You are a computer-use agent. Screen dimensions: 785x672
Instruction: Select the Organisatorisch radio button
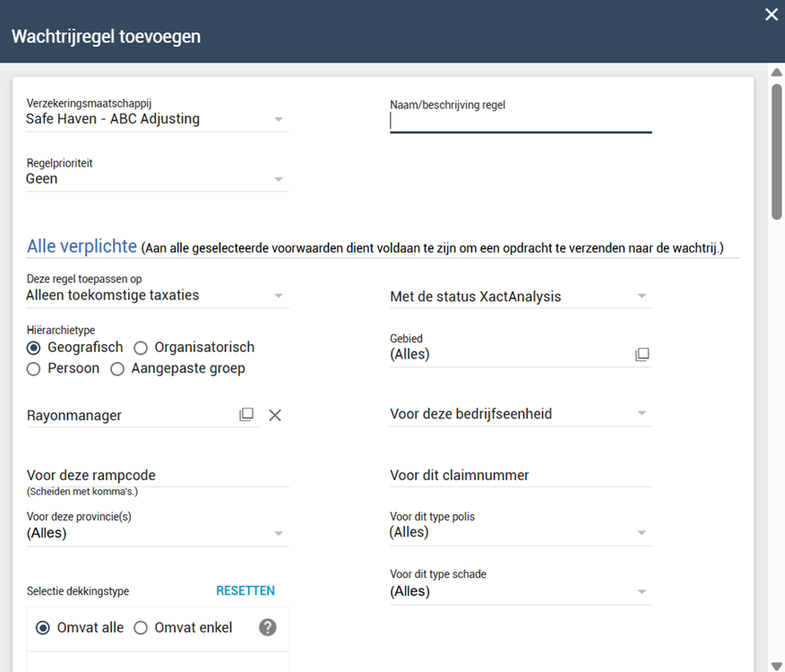141,348
